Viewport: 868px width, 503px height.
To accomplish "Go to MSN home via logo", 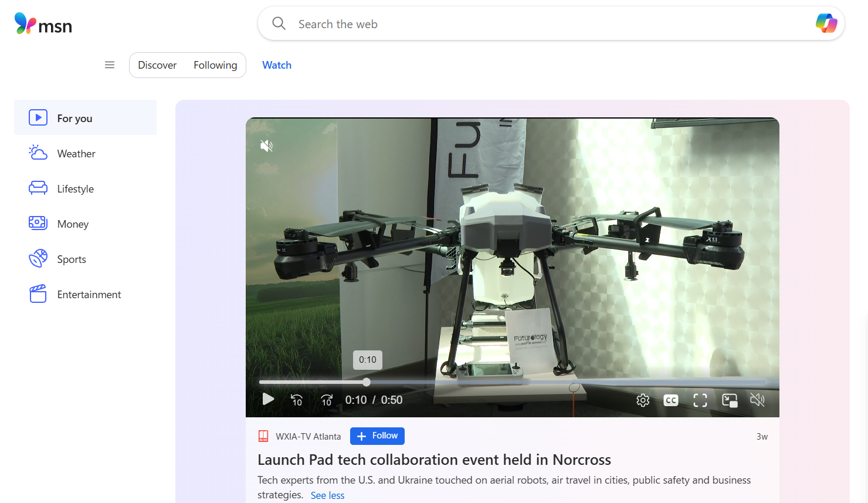I will 43,24.
